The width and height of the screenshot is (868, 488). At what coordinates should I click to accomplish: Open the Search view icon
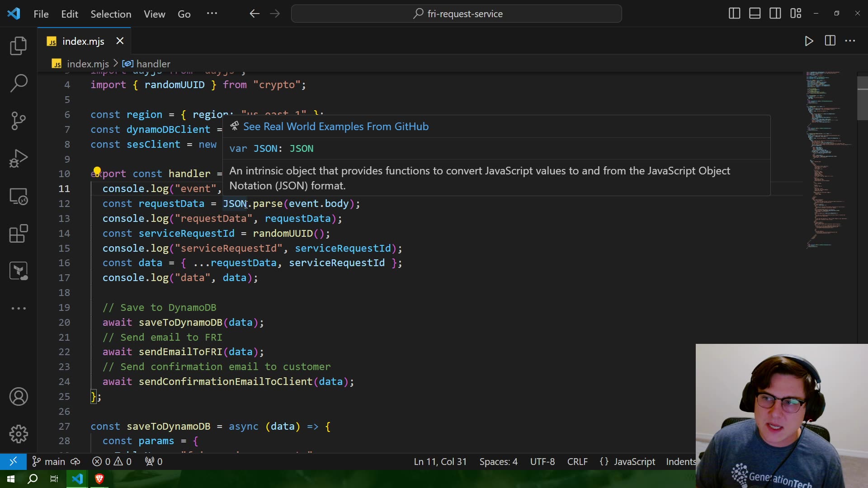[x=19, y=83]
